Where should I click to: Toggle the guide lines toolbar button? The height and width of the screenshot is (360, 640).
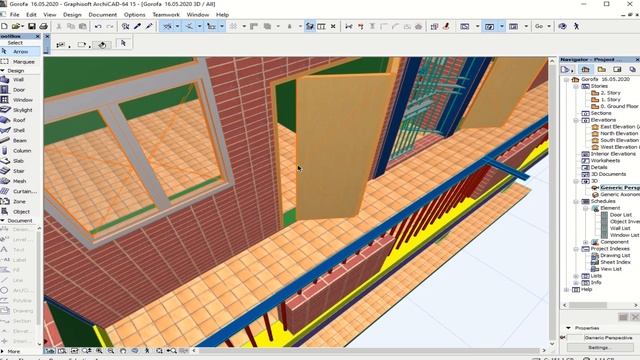pos(168,26)
